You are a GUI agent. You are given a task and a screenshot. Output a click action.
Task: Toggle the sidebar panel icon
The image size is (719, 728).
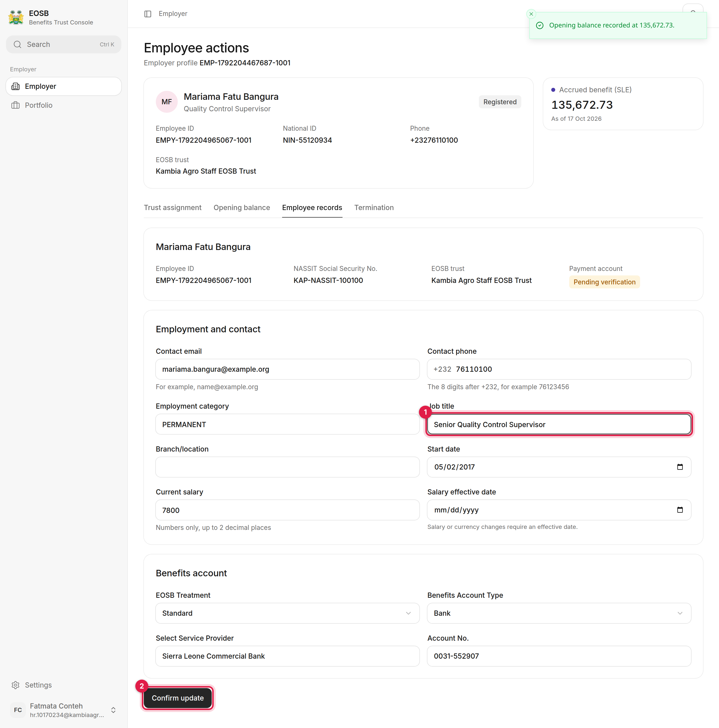[148, 14]
